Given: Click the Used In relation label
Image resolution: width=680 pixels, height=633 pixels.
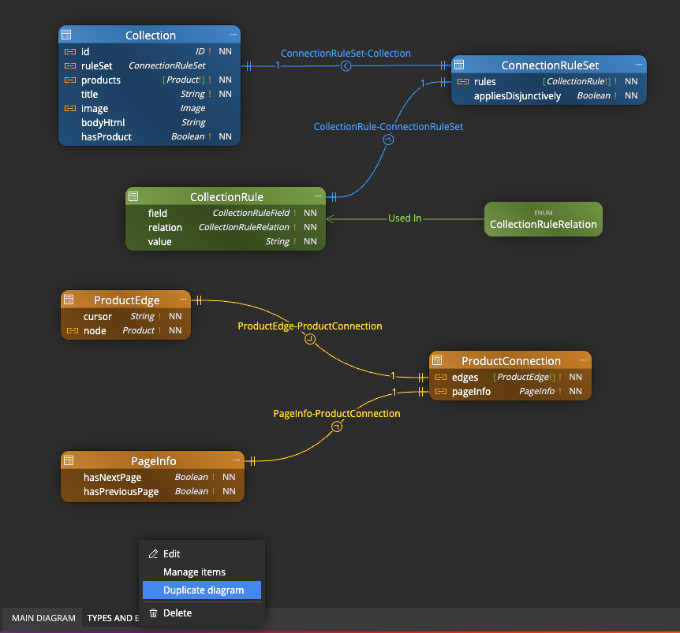Looking at the screenshot, I should click(x=405, y=218).
